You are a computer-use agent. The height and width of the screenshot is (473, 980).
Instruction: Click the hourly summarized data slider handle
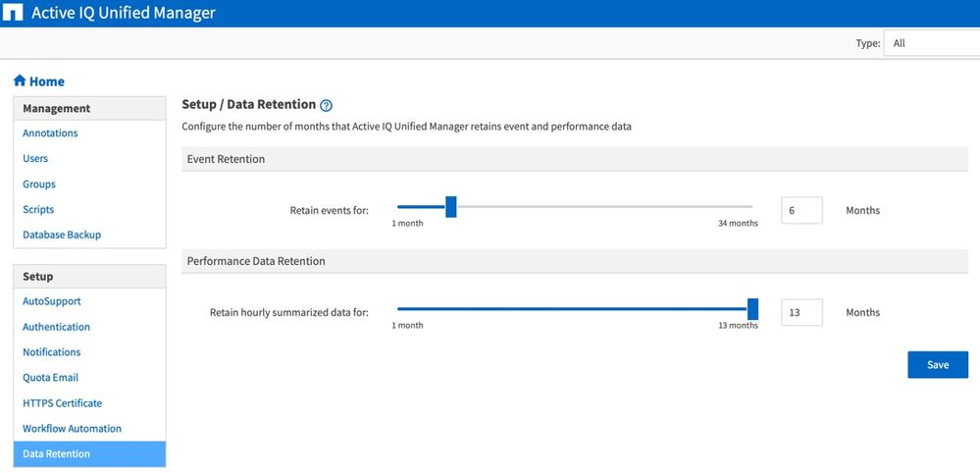click(x=753, y=309)
